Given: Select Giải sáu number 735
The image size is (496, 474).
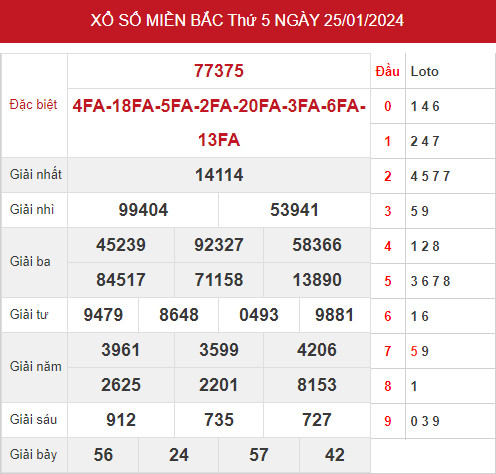Looking at the screenshot, I should point(219,420).
